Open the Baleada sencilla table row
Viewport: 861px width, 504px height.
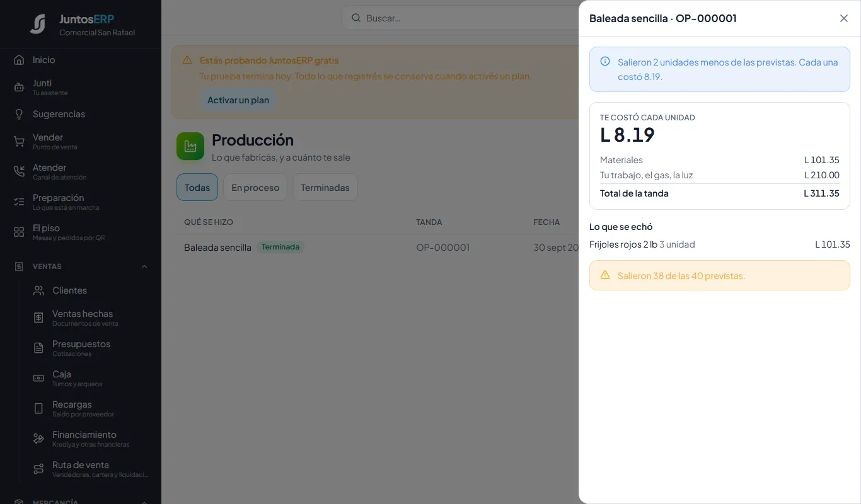[x=378, y=248]
